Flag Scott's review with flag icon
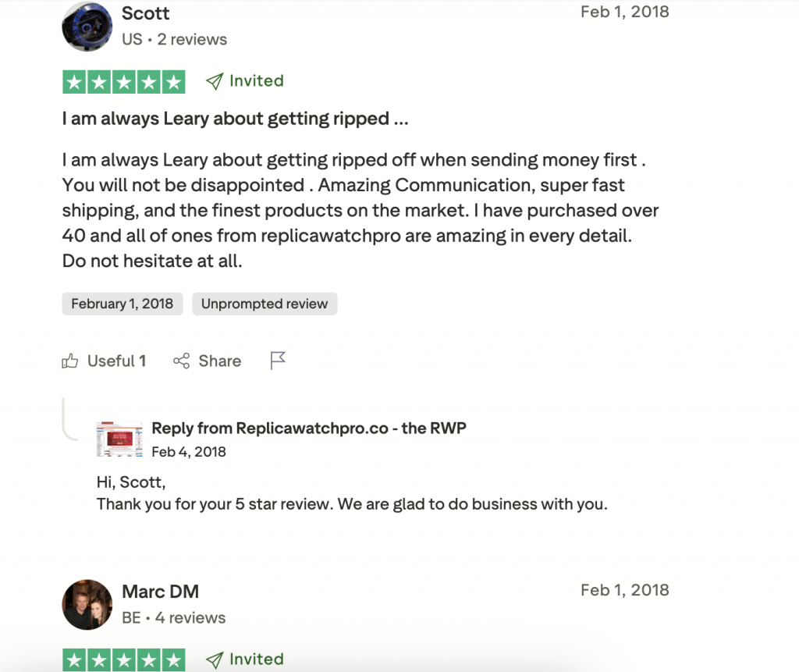The image size is (799, 672). (x=278, y=361)
